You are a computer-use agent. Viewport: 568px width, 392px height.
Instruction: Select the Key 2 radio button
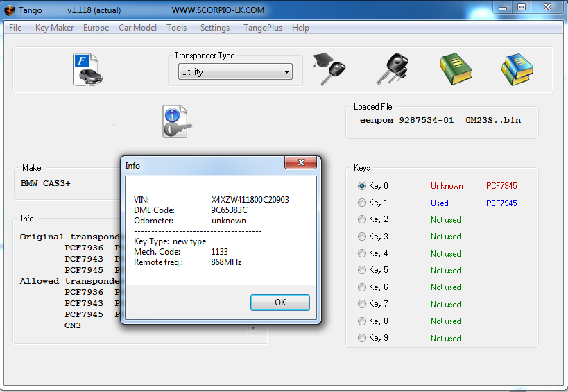tap(361, 219)
